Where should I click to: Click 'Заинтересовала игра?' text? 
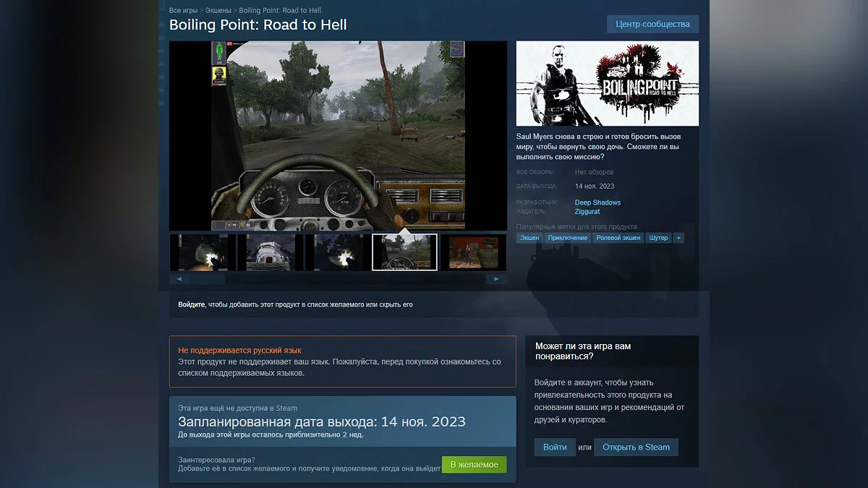tap(216, 460)
